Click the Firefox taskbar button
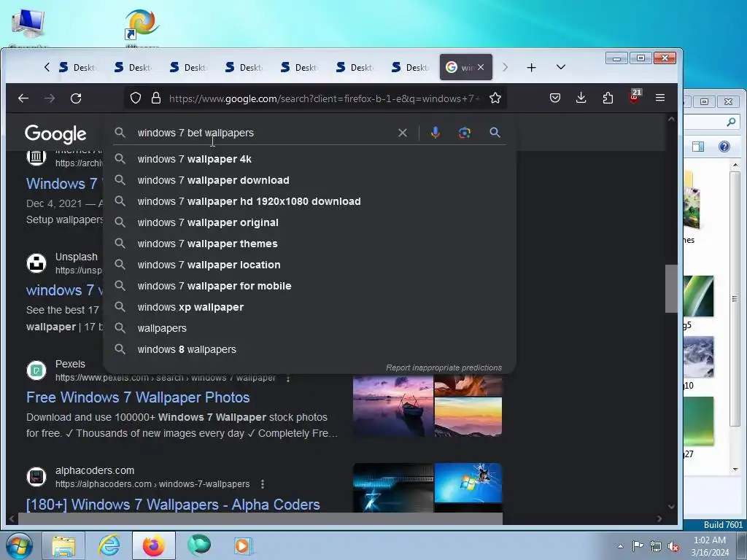The height and width of the screenshot is (560, 747). tap(153, 545)
